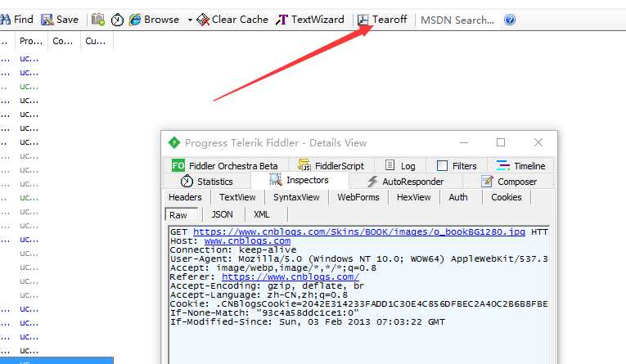Click the Accept: image/webp header line
The image size is (626, 364).
click(273, 268)
